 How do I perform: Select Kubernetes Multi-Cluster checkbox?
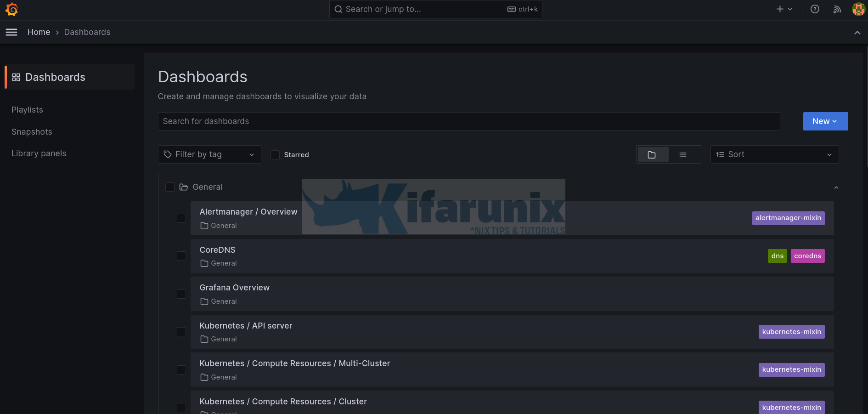pos(181,370)
